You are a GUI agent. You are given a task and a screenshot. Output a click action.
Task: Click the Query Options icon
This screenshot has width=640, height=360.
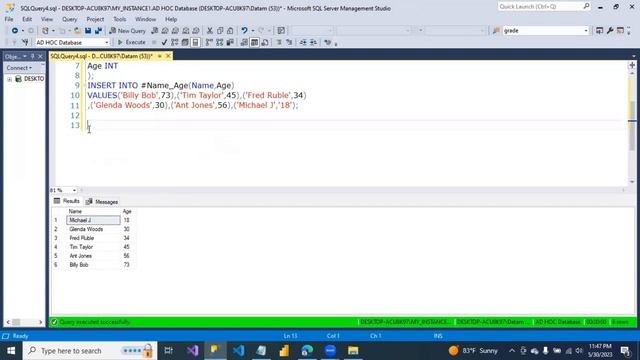coord(185,42)
